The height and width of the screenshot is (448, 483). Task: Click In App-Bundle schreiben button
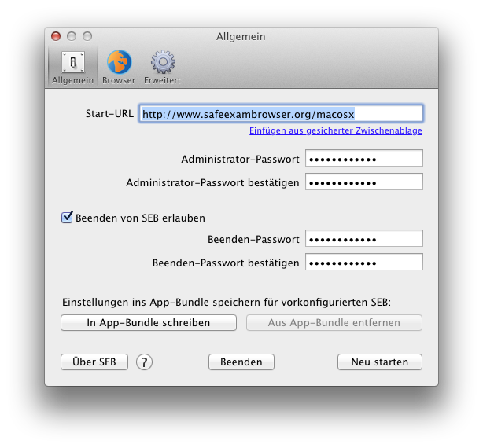[x=149, y=323]
